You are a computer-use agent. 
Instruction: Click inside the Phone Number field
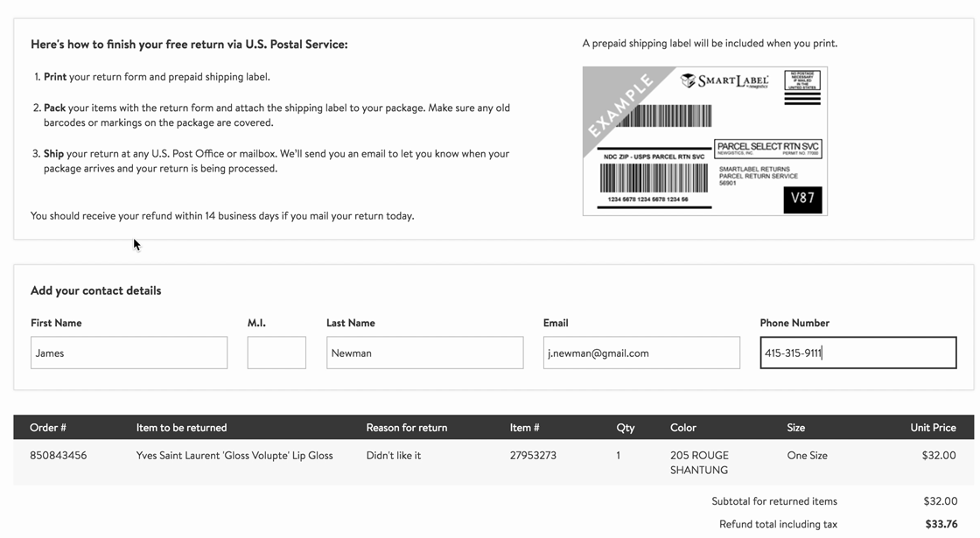click(x=857, y=353)
